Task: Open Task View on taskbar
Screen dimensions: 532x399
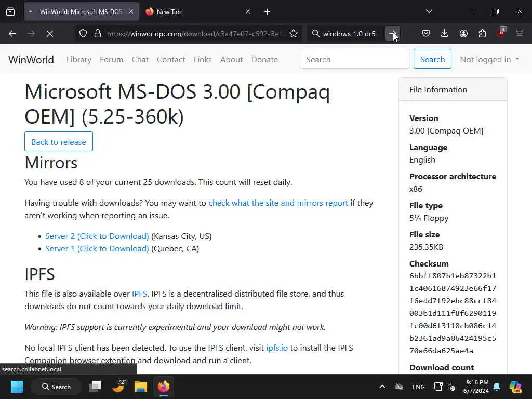Action: (x=95, y=387)
